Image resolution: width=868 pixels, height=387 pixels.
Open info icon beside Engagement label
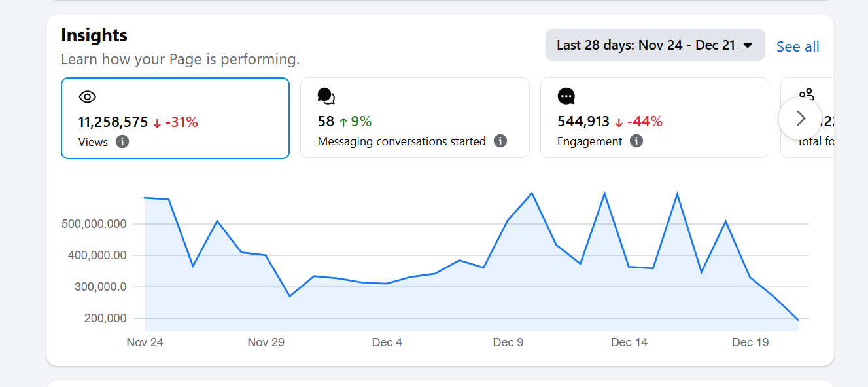(x=636, y=141)
